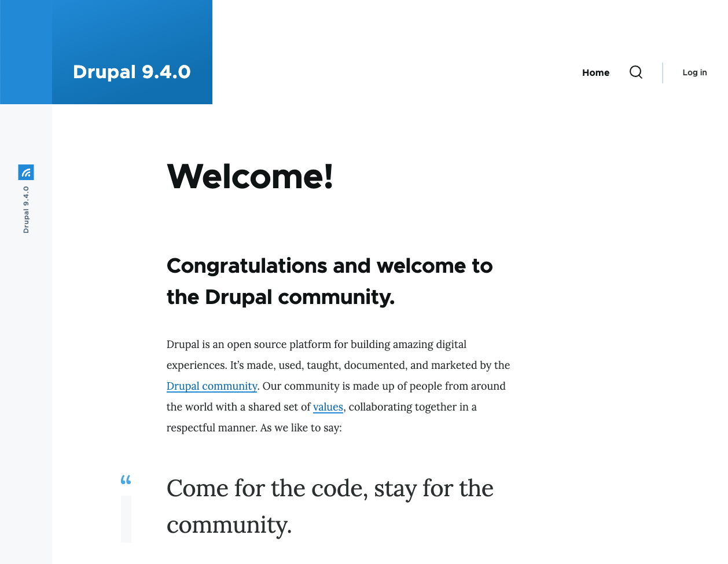Click the Log in link
This screenshot has height=564, width=728.
(694, 72)
